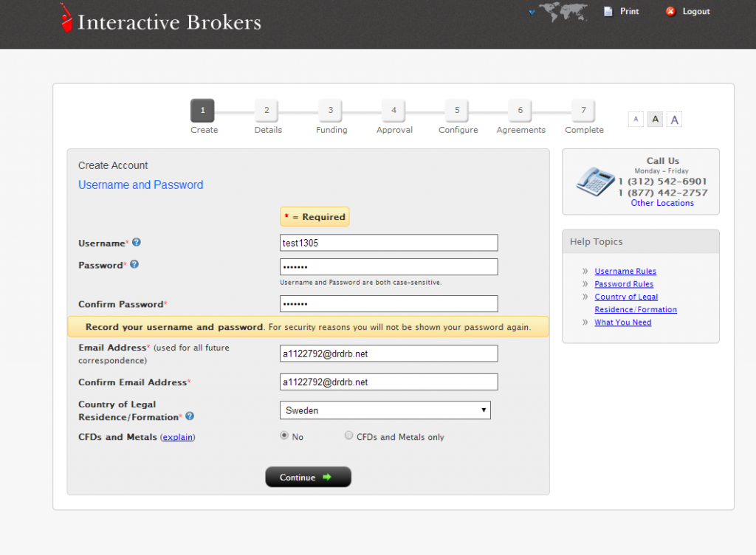This screenshot has width=756, height=555.
Task: Click the Country of Legal Residence help icon
Action: (x=190, y=416)
